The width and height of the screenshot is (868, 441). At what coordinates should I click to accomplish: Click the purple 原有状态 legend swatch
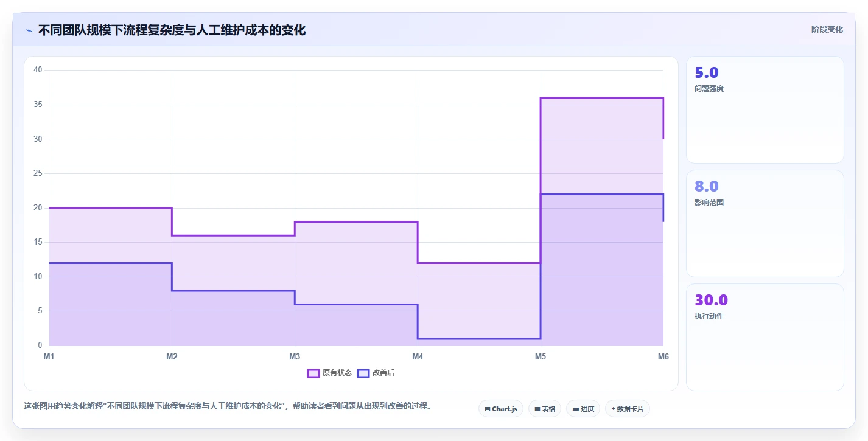click(313, 373)
